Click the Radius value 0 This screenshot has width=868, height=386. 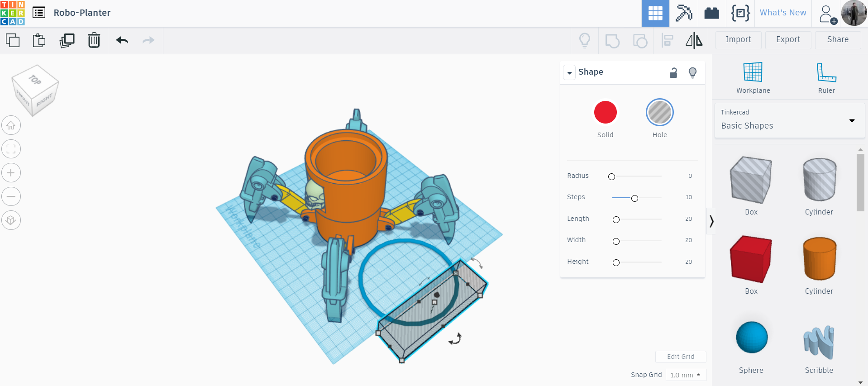click(690, 176)
